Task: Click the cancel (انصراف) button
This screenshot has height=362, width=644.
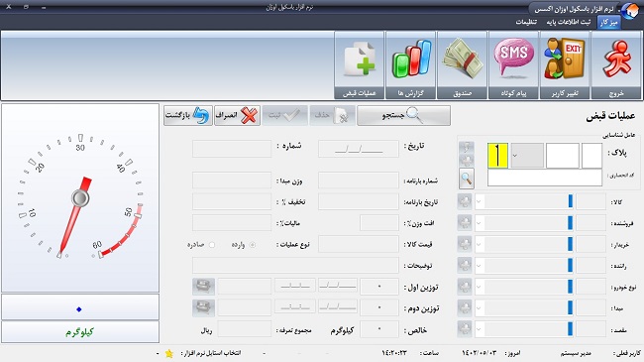Action: click(x=237, y=116)
